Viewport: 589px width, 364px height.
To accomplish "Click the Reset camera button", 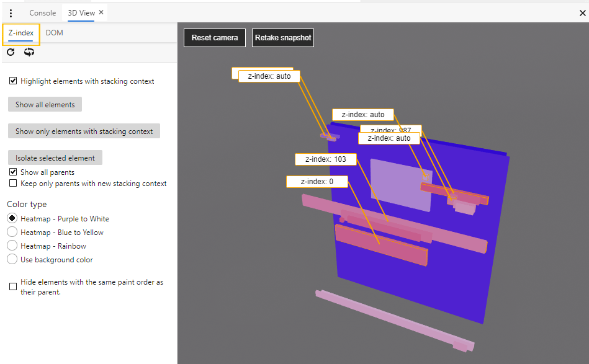I will coord(214,37).
